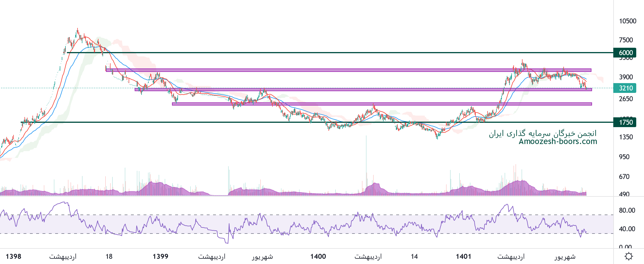Click the 1400 year label on time axis

318,256
